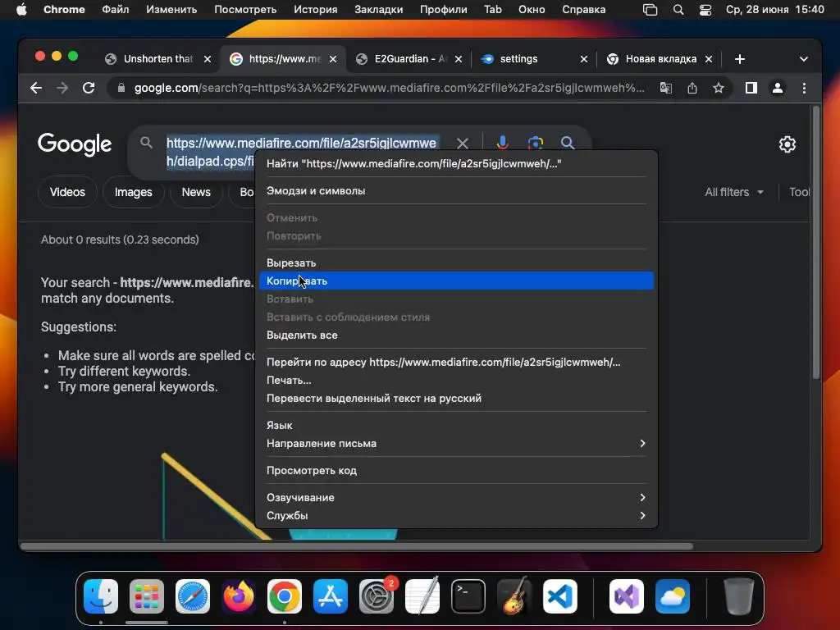Choose Просмотреть код in context menu
This screenshot has width=840, height=630.
(x=456, y=471)
